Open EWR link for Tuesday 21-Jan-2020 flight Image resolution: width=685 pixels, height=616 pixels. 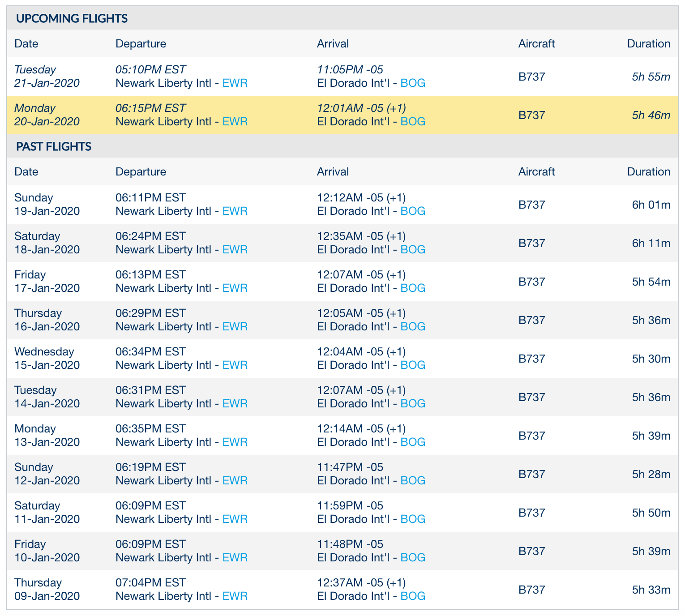pos(235,83)
